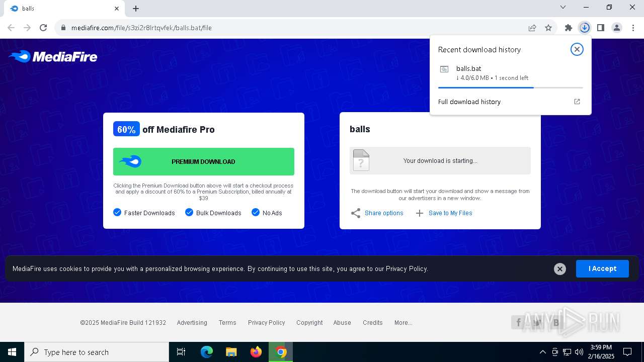Open the Privacy Policy footer link

[266, 323]
